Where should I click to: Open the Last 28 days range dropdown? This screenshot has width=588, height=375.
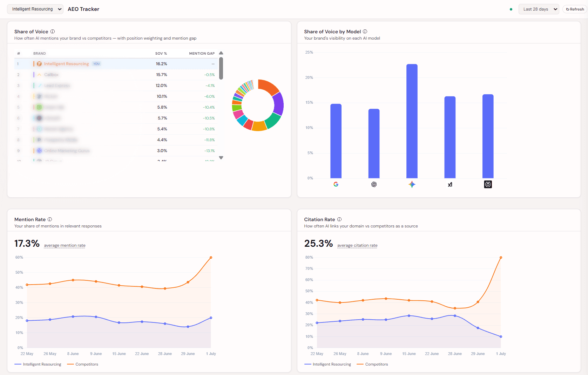[x=539, y=9]
